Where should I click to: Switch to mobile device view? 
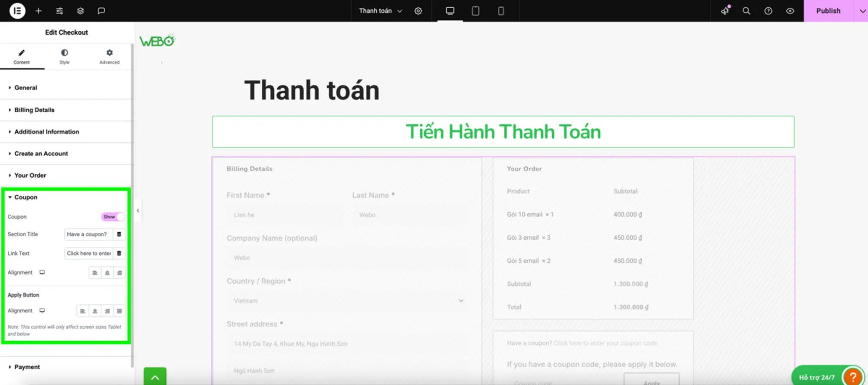(501, 11)
